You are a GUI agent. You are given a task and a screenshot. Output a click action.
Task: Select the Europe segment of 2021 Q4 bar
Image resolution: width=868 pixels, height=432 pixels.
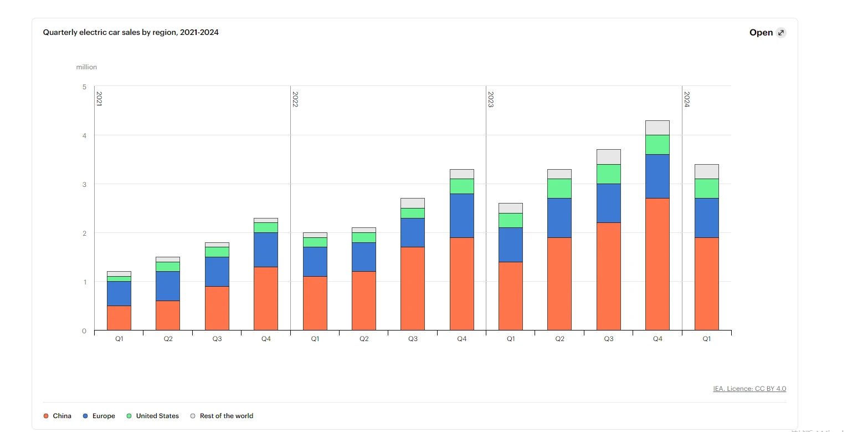pyautogui.click(x=266, y=250)
